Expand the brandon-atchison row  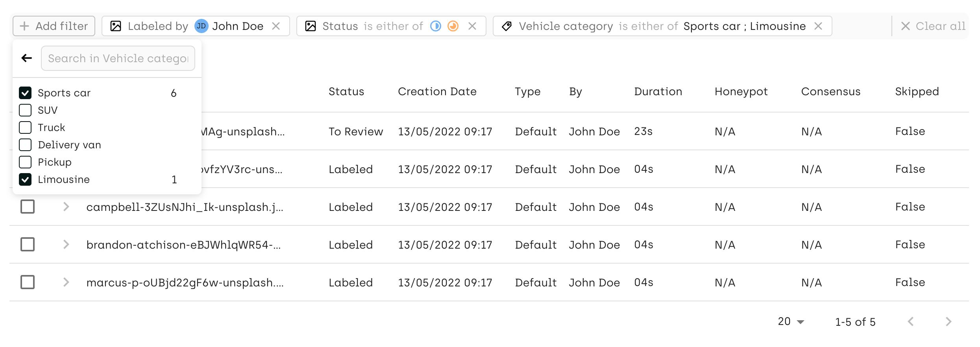click(x=66, y=244)
